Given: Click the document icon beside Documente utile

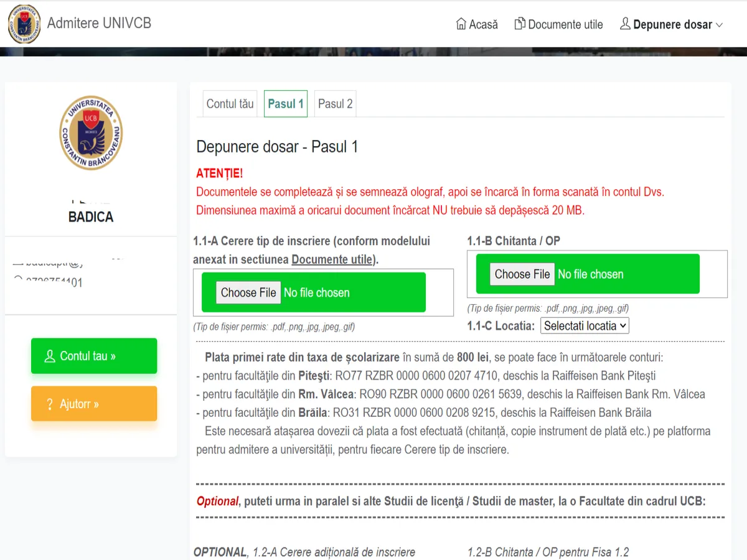Looking at the screenshot, I should coord(519,24).
